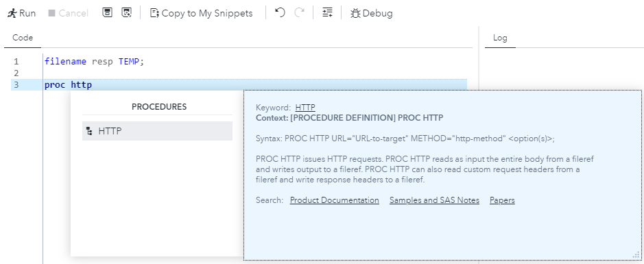Open the Log tab
The width and height of the screenshot is (644, 264).
pyautogui.click(x=500, y=38)
